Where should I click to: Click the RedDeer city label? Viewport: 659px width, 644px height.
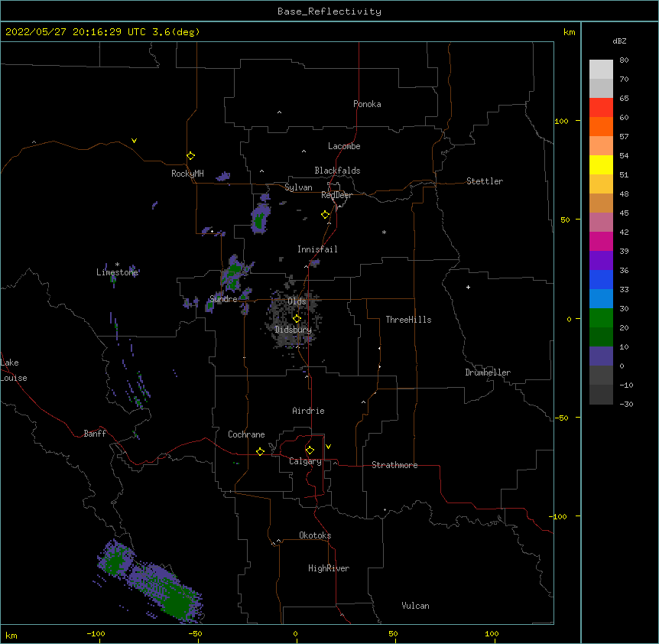tap(336, 195)
